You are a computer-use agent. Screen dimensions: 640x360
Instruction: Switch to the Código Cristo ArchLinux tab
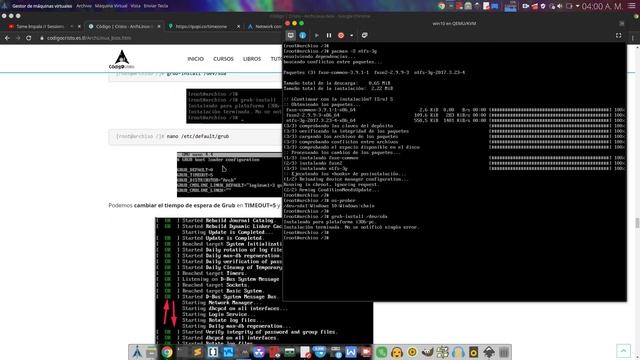point(123,26)
